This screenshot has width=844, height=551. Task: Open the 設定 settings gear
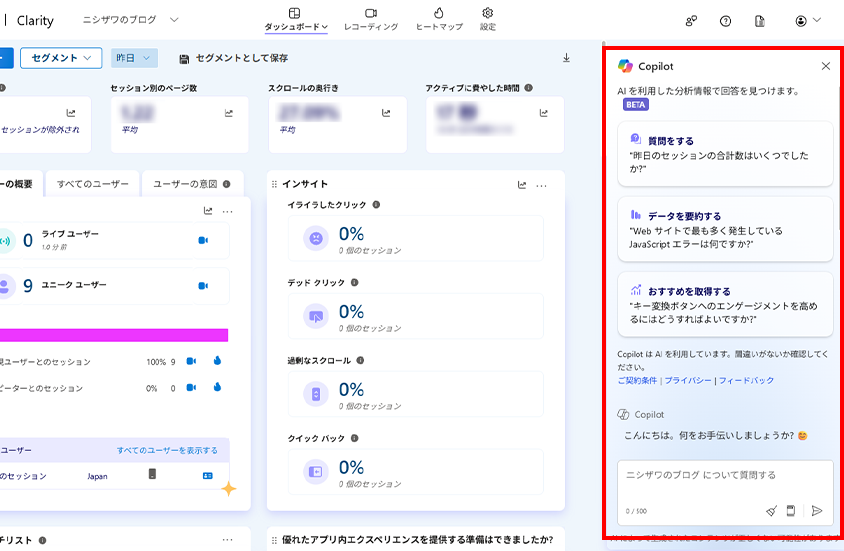(488, 19)
